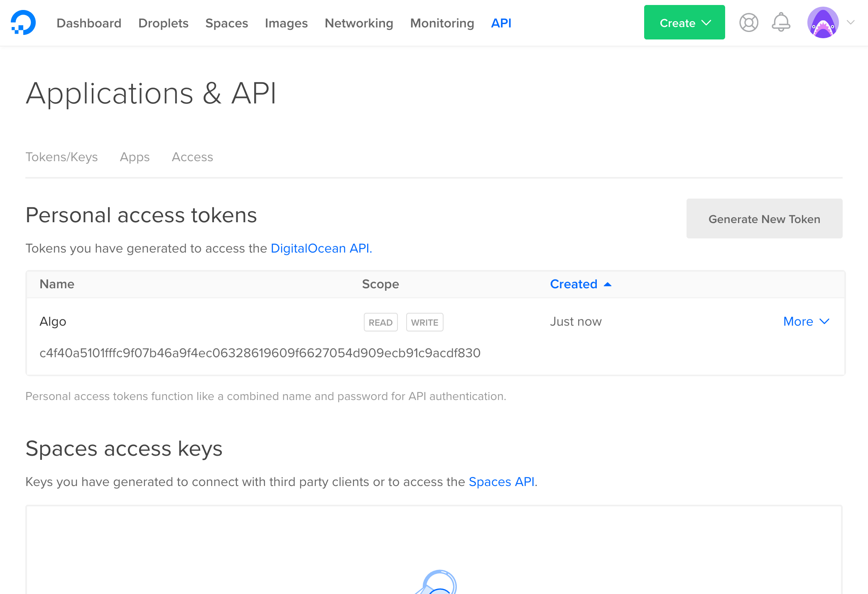Click the READ scope badge
The width and height of the screenshot is (868, 594).
point(381,322)
